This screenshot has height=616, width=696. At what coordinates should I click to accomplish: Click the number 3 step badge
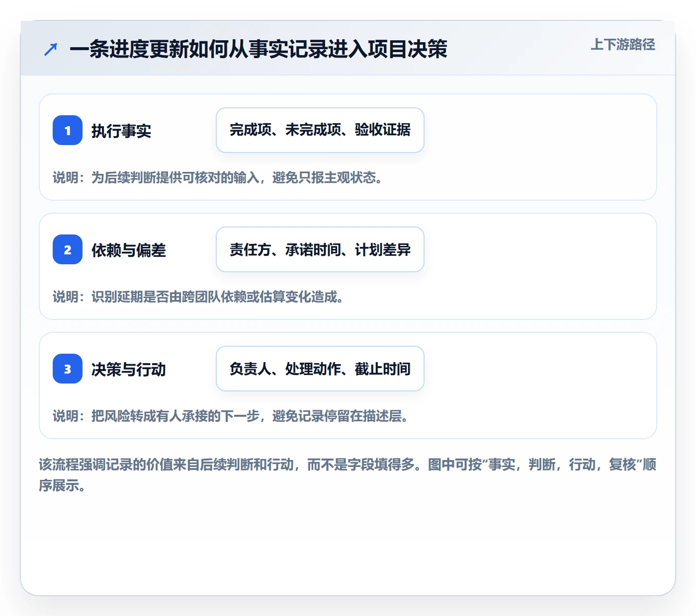point(68,369)
